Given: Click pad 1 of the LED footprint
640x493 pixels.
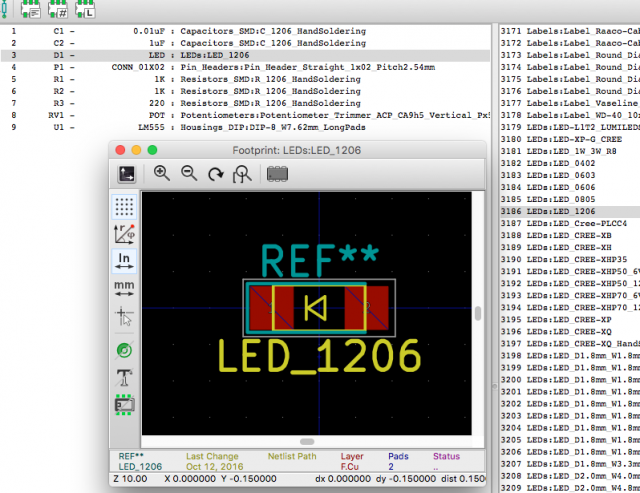Looking at the screenshot, I should (x=271, y=308).
